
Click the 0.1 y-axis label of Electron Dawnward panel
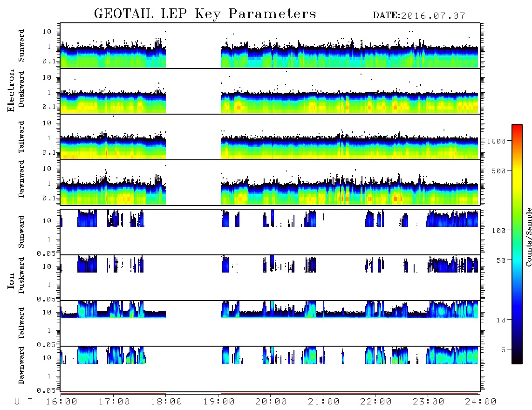tap(48, 198)
